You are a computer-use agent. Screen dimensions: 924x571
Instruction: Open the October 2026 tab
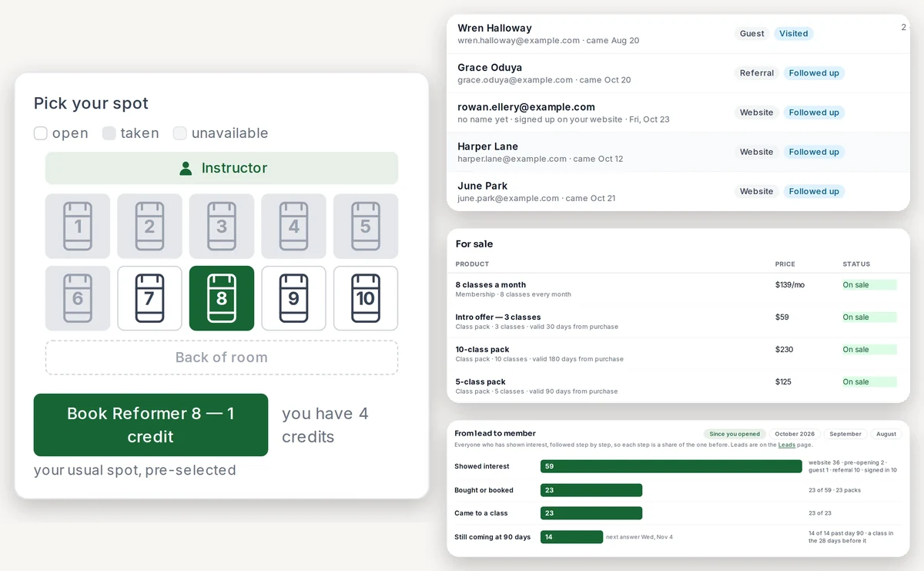coord(795,434)
